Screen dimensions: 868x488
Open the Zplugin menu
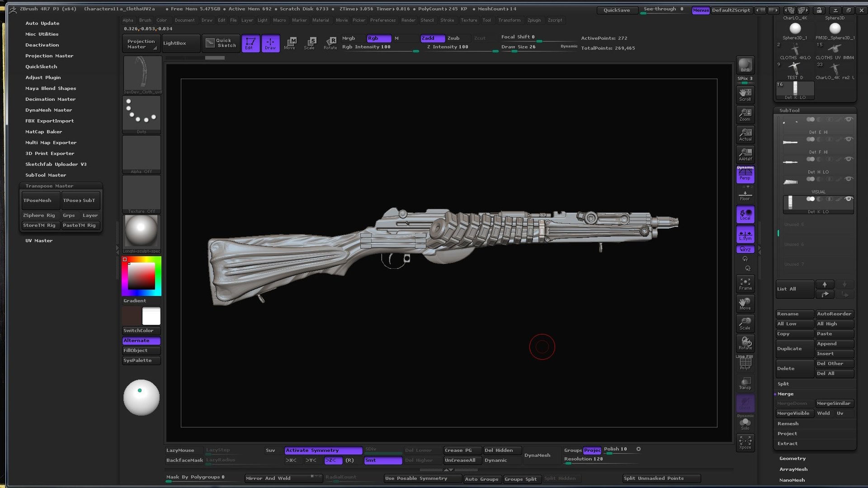[x=534, y=20]
